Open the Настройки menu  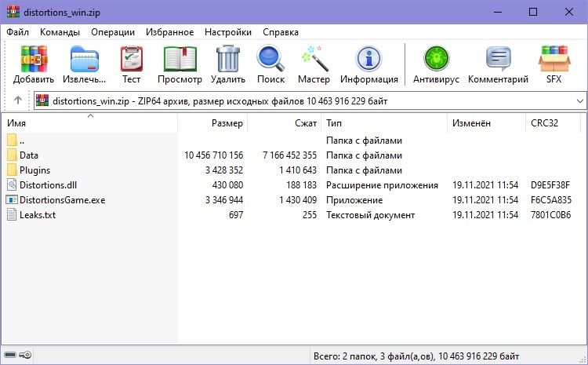(227, 32)
